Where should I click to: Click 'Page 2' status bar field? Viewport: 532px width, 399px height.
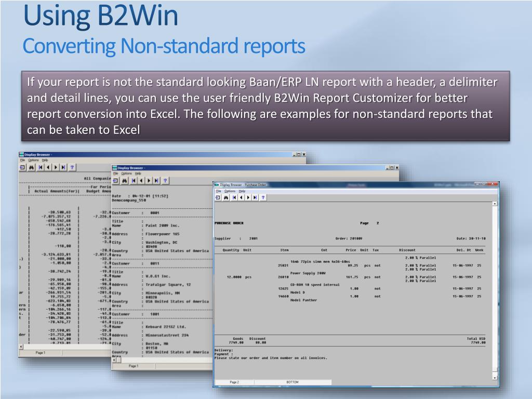click(234, 382)
